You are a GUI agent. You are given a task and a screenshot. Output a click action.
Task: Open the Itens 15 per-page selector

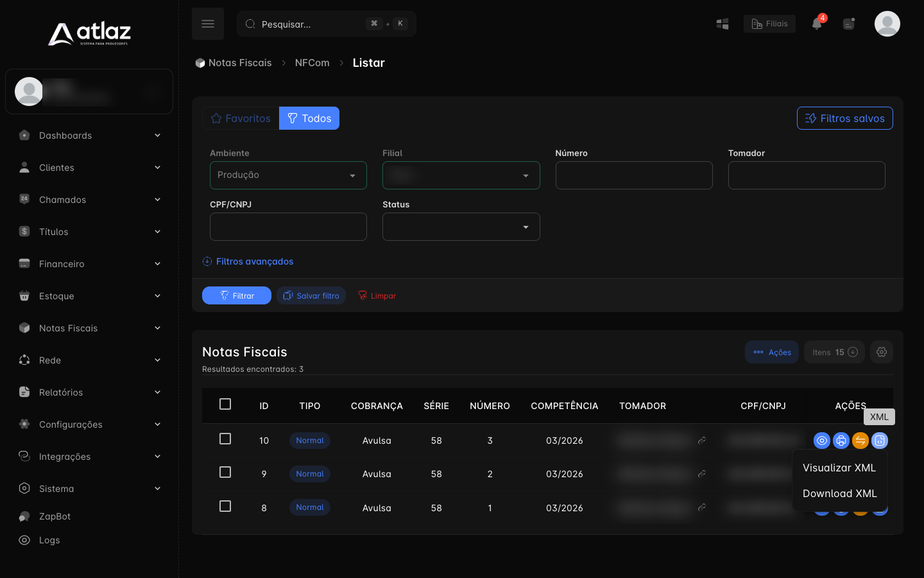[x=834, y=352]
